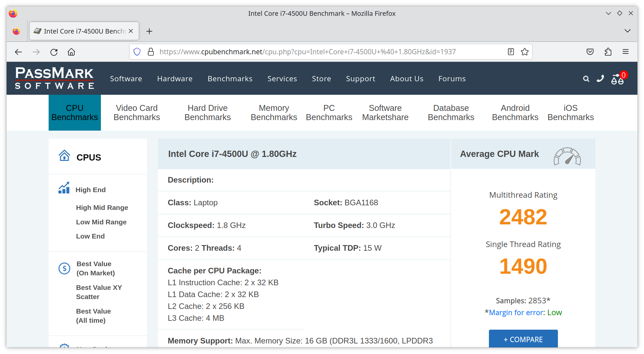The width and height of the screenshot is (644, 354).
Task: Open the tracking protection shield
Action: (x=137, y=52)
